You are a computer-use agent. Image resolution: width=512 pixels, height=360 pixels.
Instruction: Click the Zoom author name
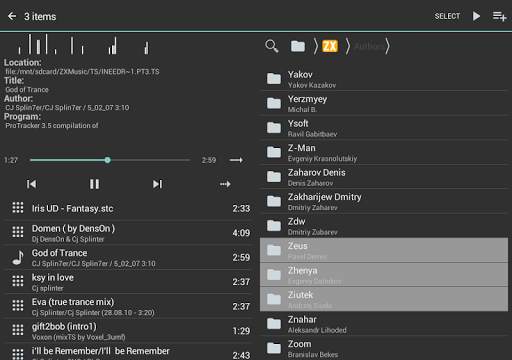pos(300,344)
